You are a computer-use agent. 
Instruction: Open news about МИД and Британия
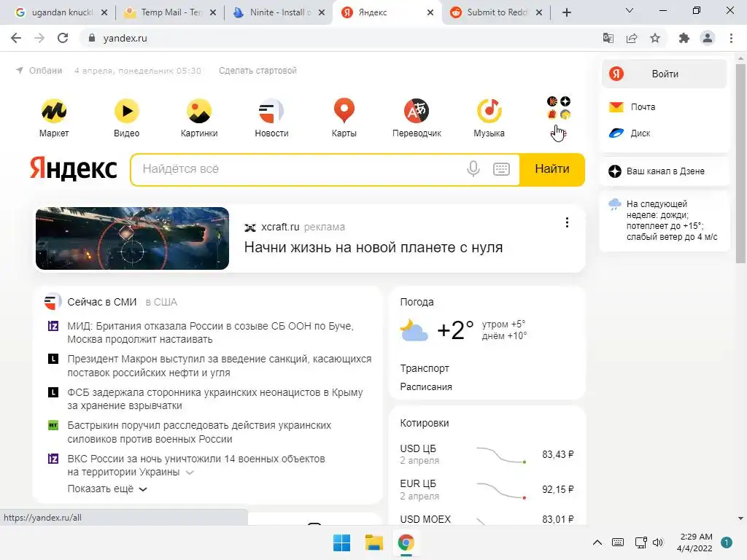[210, 332]
